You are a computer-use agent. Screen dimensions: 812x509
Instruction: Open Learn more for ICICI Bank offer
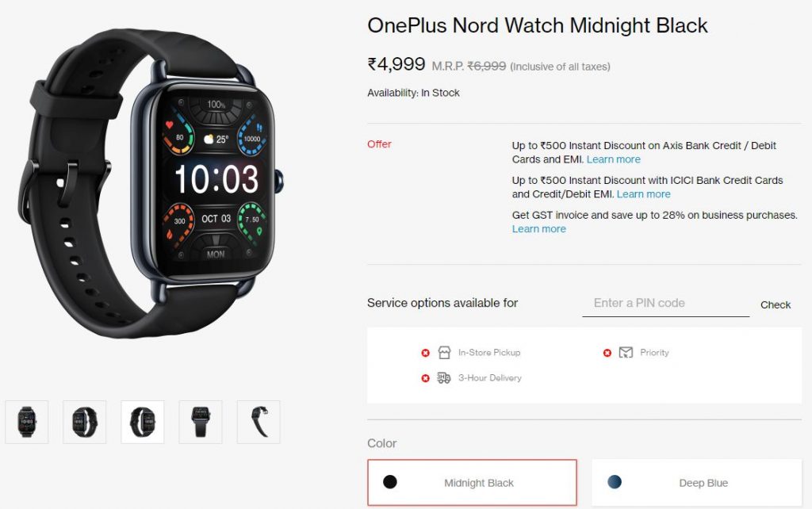(x=643, y=194)
